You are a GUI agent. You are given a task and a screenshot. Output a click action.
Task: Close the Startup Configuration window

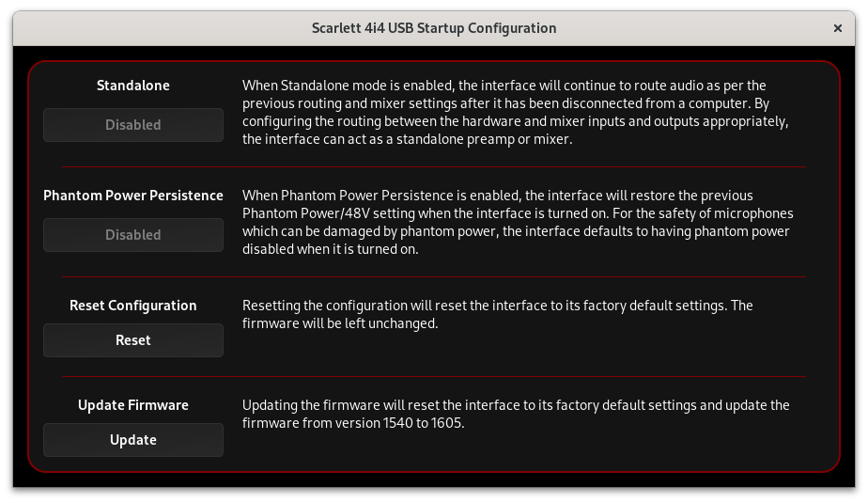click(x=838, y=28)
